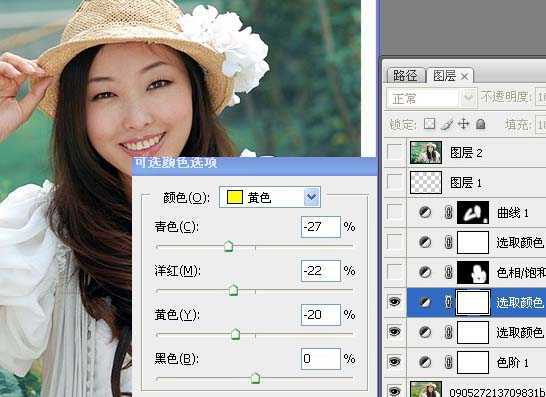
Task: Switch to the 路径 tab
Action: pyautogui.click(x=405, y=75)
